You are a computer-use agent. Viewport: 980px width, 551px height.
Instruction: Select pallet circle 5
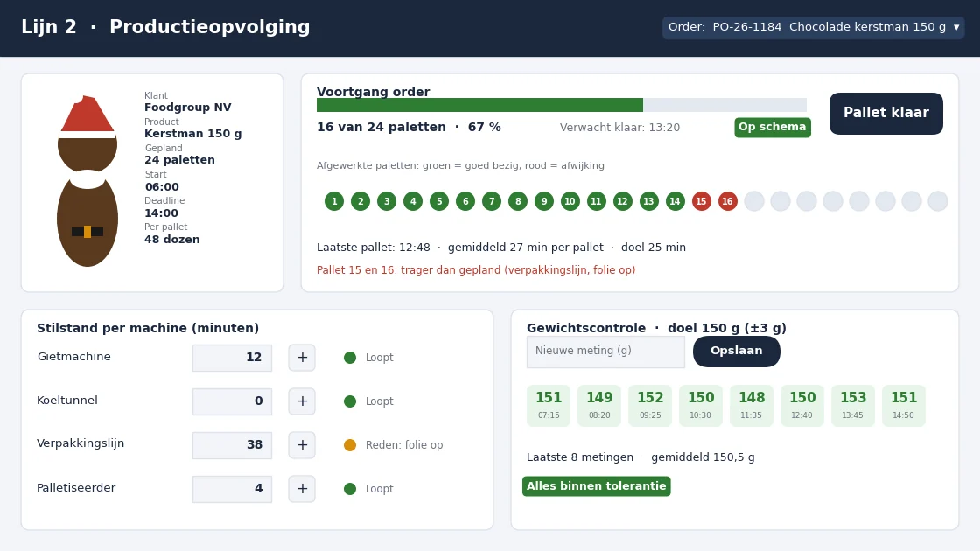click(x=439, y=201)
